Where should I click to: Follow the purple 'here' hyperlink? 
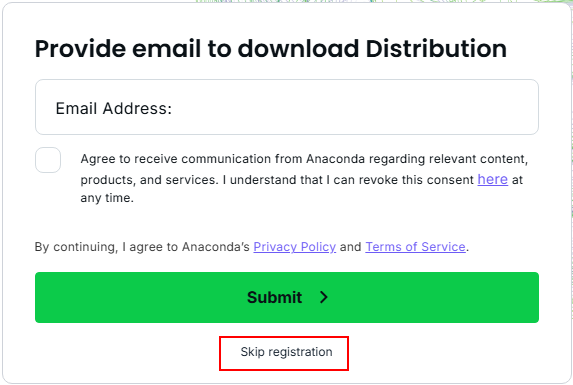tap(493, 179)
